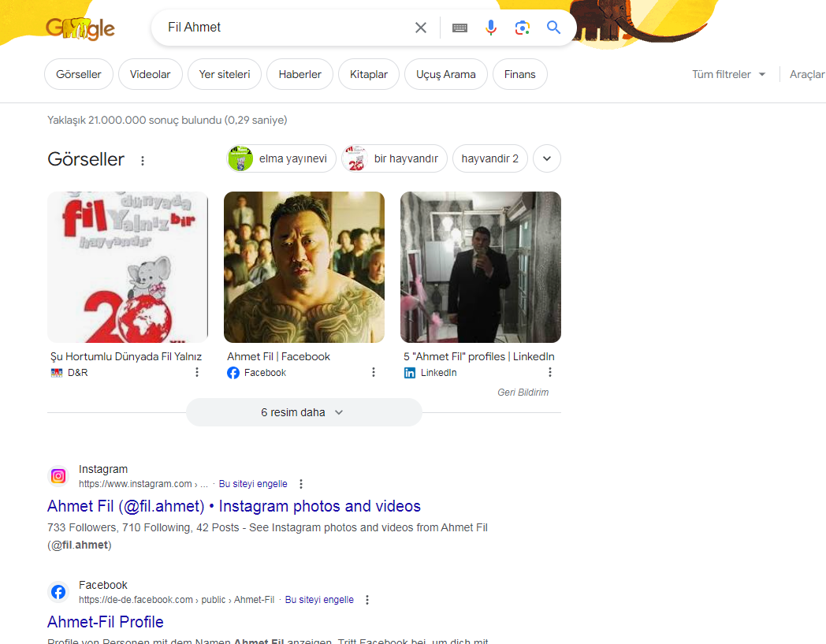Click the Yaklaşık 21.000.000 sonuç text
Screen dimensions: 826x644
[x=167, y=120]
